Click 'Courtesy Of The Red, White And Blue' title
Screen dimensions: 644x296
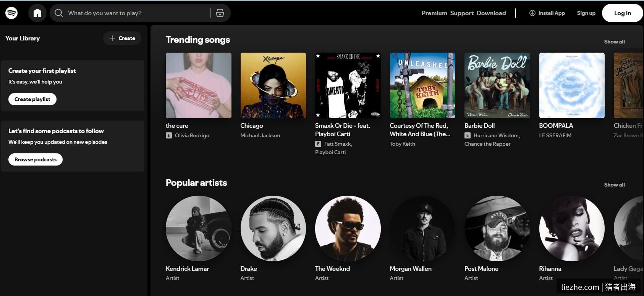click(420, 130)
